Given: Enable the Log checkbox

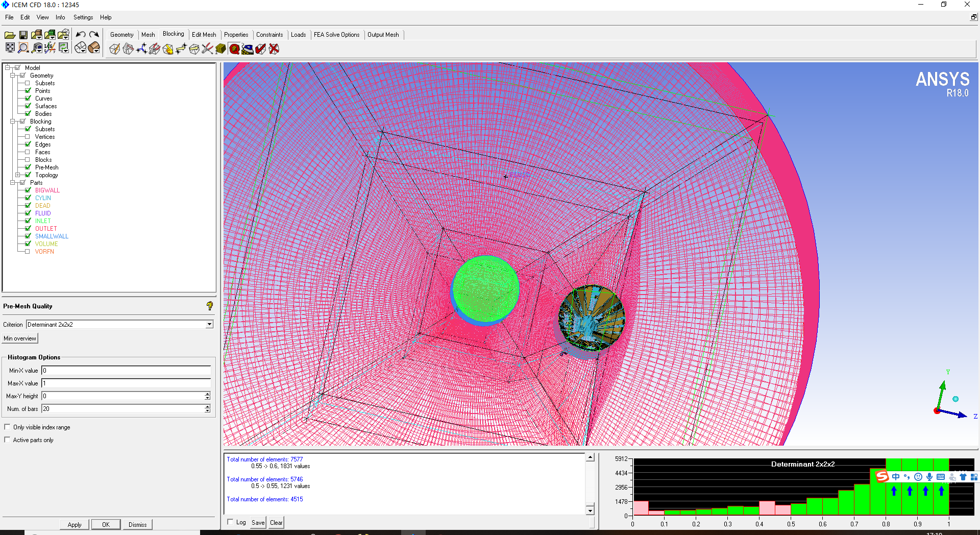Looking at the screenshot, I should coord(230,522).
